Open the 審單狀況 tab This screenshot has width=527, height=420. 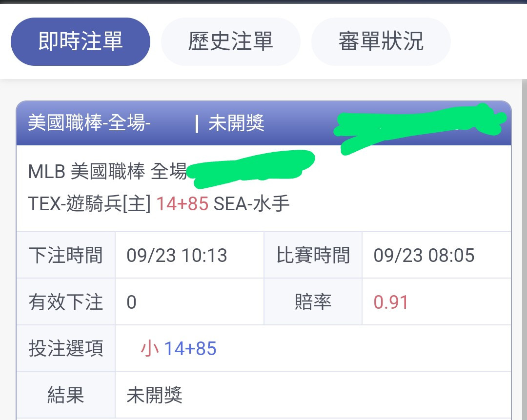tap(381, 41)
